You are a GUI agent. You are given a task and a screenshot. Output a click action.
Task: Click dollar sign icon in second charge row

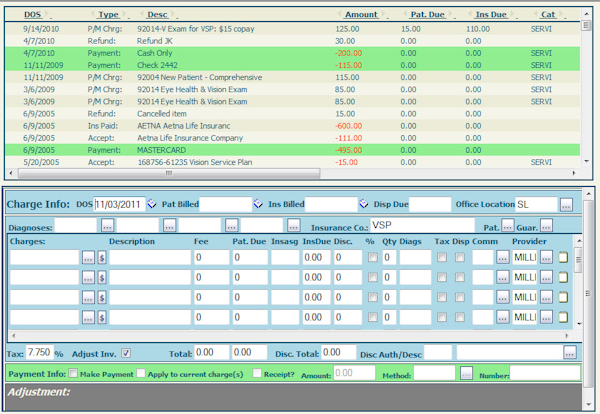102,277
